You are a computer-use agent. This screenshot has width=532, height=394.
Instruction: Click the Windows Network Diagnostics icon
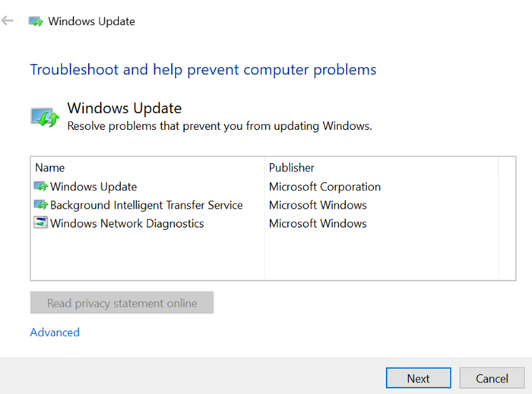coord(40,223)
